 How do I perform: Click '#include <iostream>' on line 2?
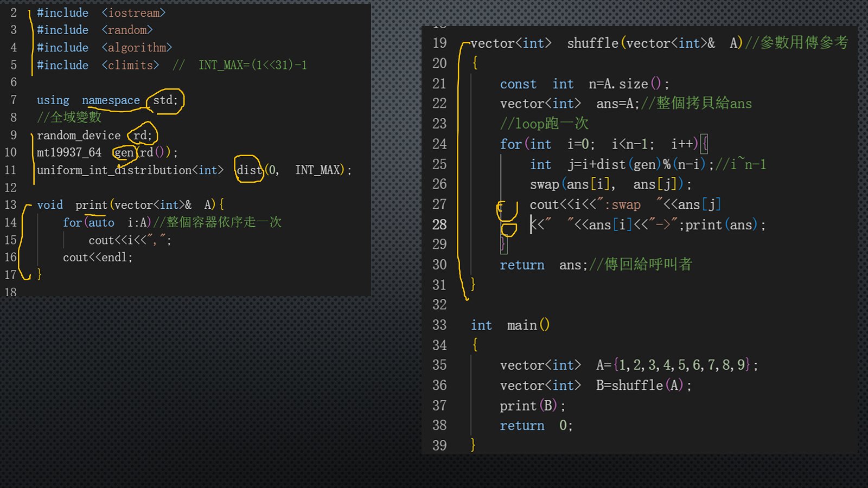(101, 12)
